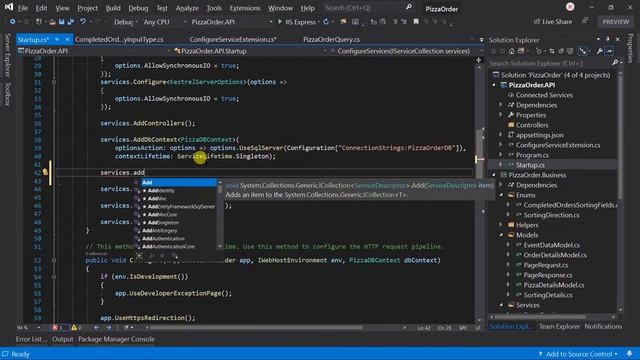The image size is (640, 360).
Task: Switch to the PizzaOrderQuery.cs tab
Action: click(331, 39)
